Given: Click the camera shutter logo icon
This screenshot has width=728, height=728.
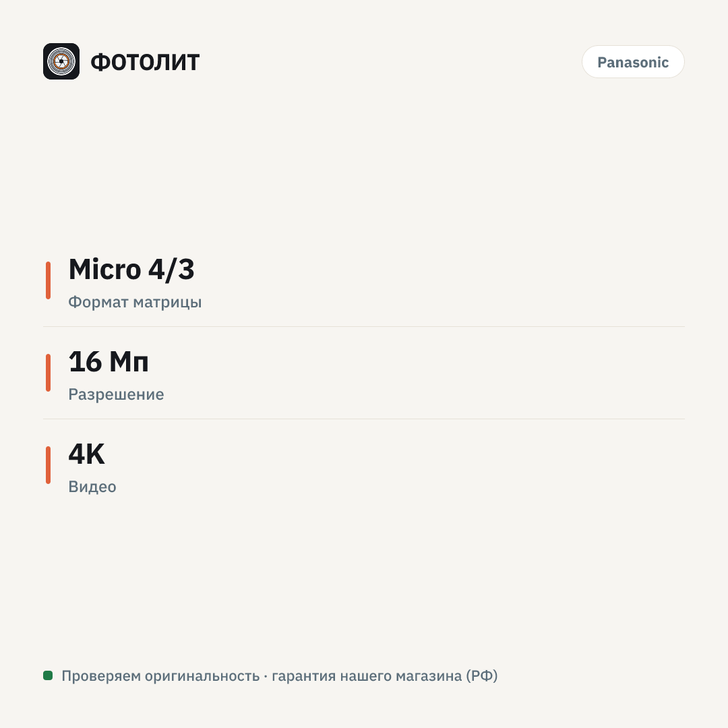Looking at the screenshot, I should 61,61.
